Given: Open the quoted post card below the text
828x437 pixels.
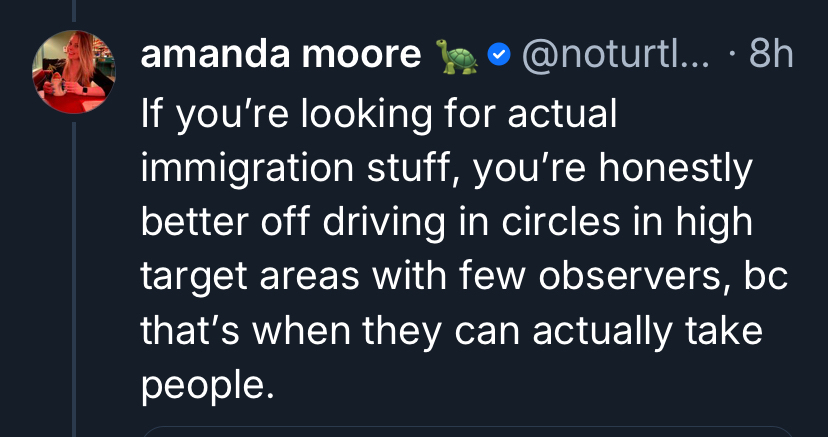Looking at the screenshot, I should tap(468, 430).
